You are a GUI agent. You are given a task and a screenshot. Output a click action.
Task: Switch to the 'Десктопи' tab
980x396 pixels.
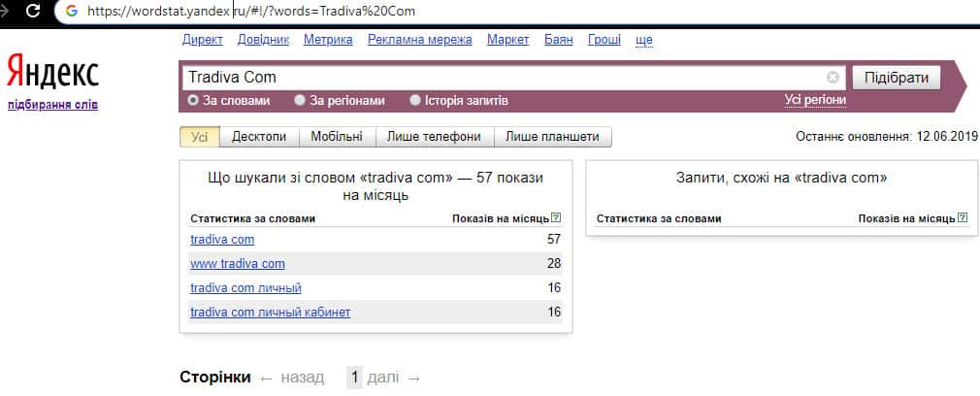259,137
